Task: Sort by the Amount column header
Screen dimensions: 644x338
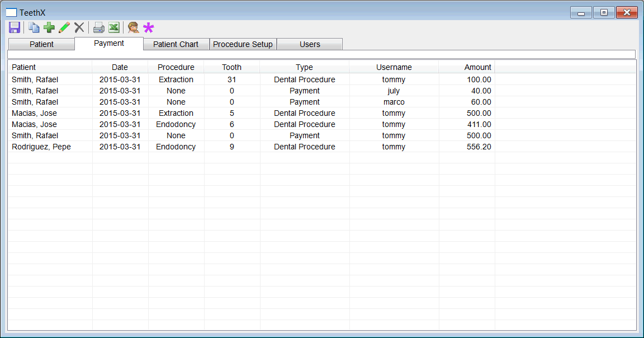Action: [x=467, y=67]
